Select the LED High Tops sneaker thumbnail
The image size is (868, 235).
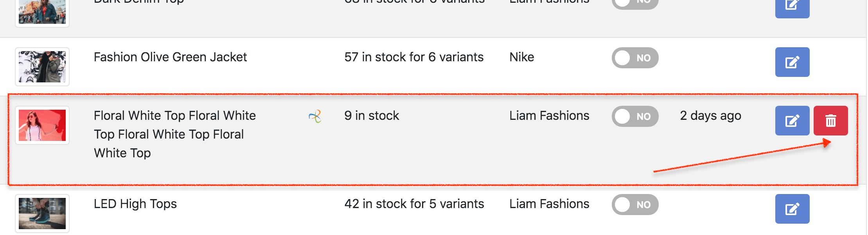coord(42,213)
